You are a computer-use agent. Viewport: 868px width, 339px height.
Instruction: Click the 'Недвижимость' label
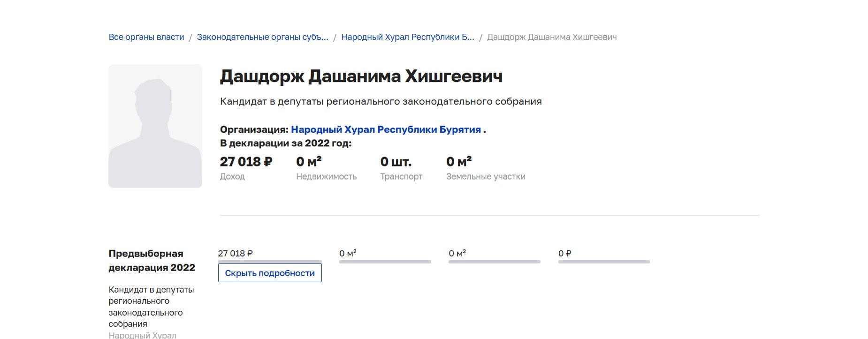tap(326, 177)
